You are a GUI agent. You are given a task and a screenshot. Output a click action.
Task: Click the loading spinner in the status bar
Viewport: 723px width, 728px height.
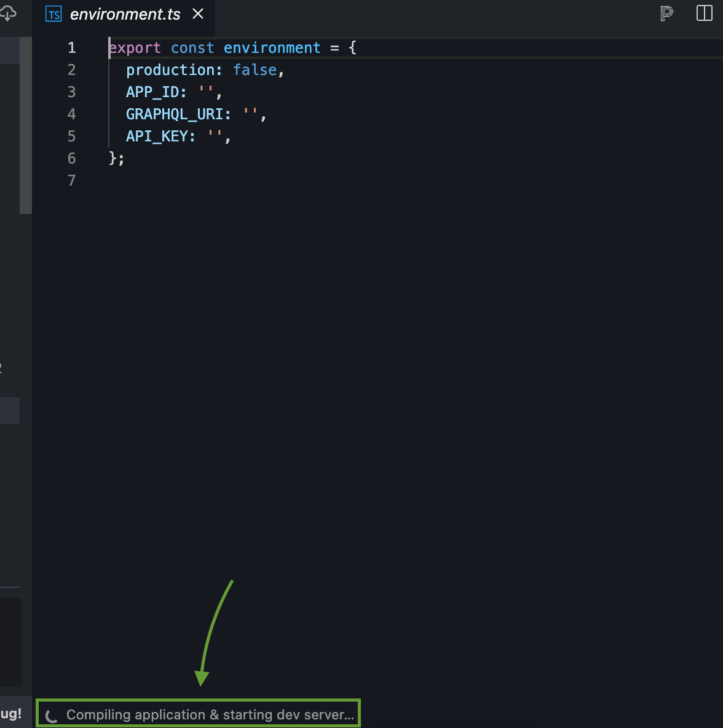[x=52, y=714]
